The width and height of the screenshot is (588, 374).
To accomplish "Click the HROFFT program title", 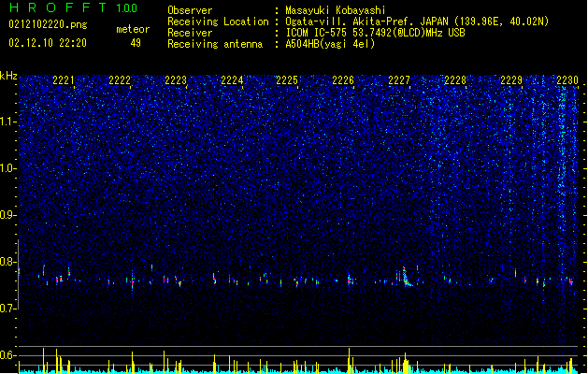I will (58, 7).
